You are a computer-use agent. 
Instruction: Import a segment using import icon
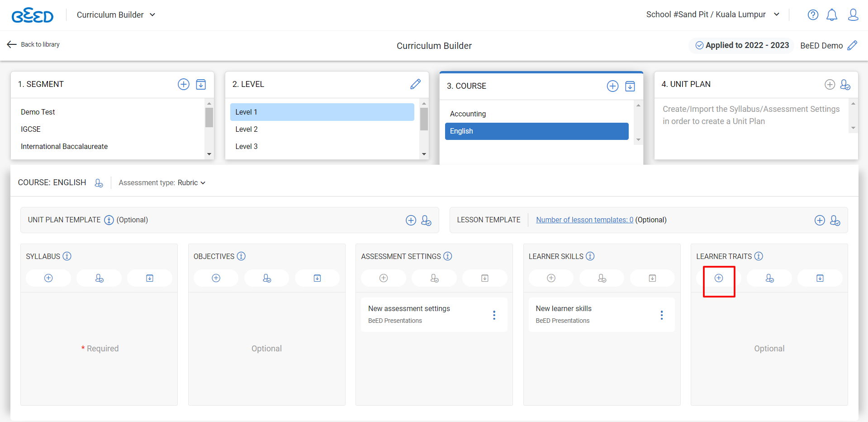pyautogui.click(x=201, y=84)
